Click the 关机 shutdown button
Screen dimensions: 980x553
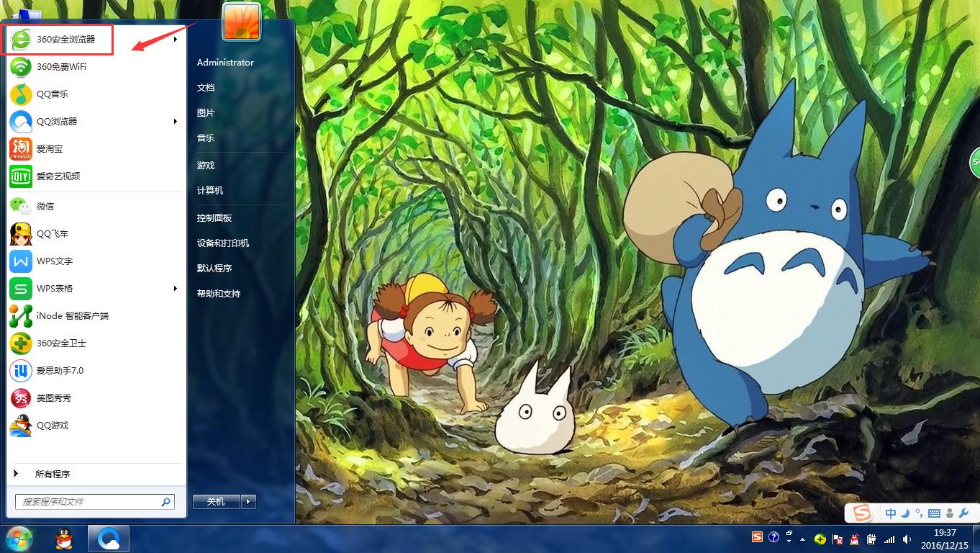217,502
